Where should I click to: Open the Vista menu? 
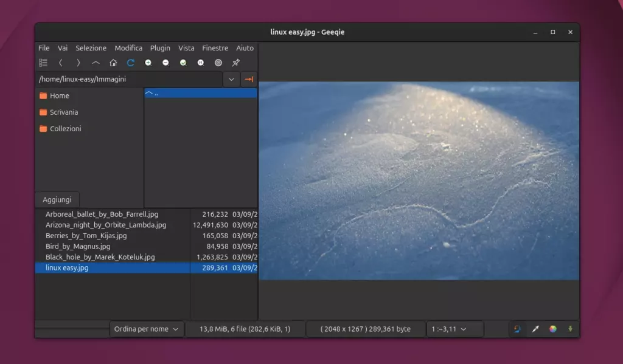pos(186,48)
